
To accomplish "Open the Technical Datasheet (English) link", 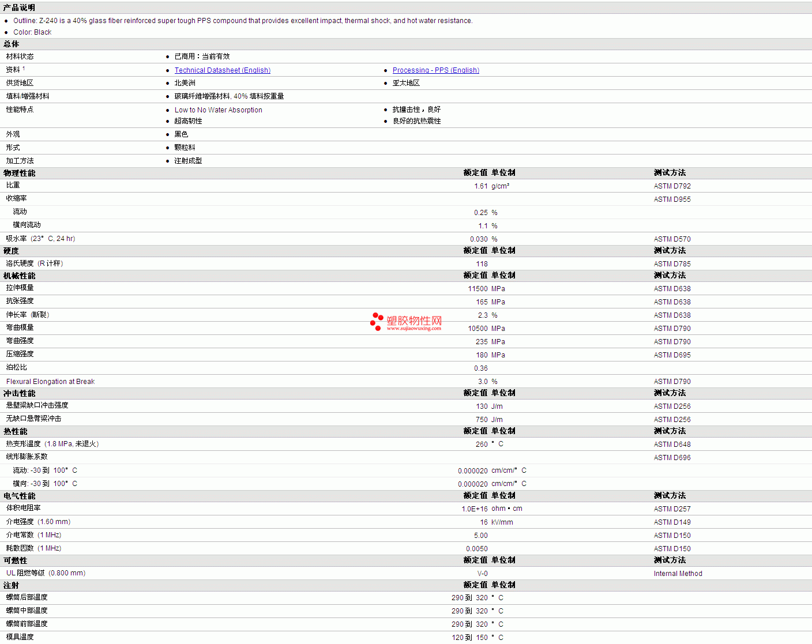I will pos(222,70).
